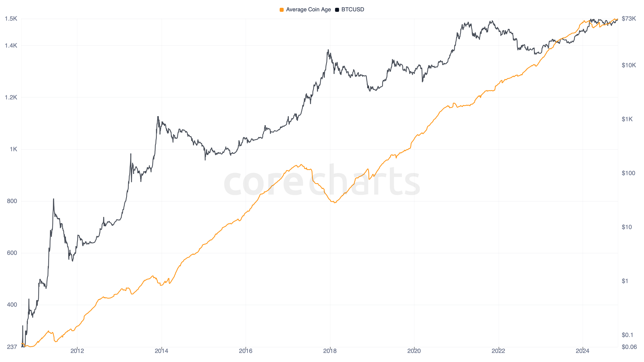Click the 2024 x-axis label
This screenshot has width=644, height=362.
pos(582,351)
